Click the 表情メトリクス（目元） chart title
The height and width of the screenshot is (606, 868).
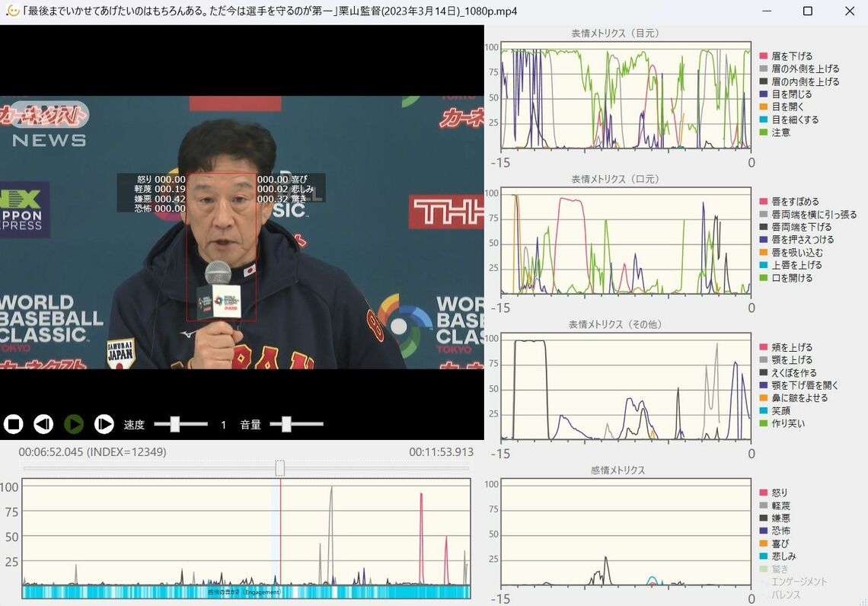[x=615, y=33]
